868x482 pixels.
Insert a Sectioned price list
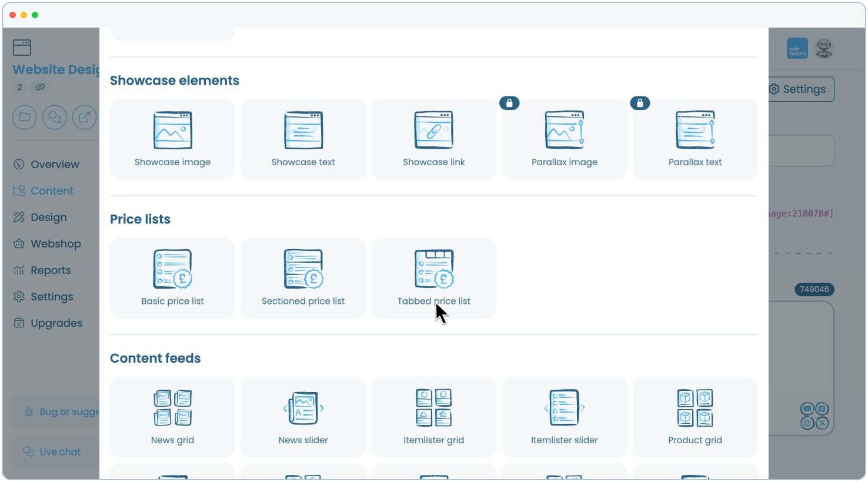pos(303,278)
